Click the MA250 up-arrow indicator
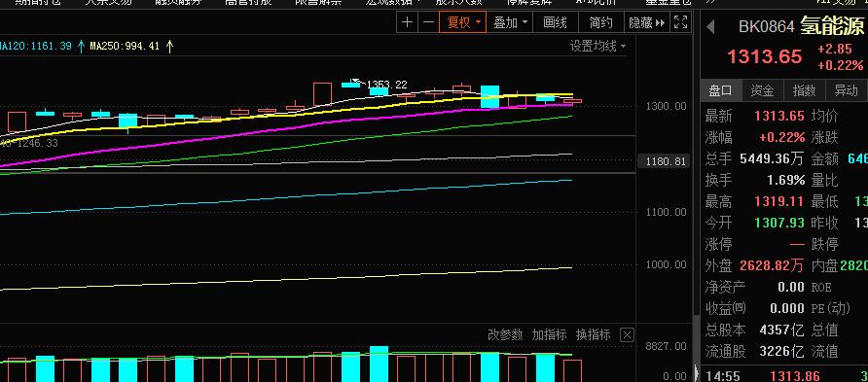This screenshot has height=382, width=868. (169, 47)
